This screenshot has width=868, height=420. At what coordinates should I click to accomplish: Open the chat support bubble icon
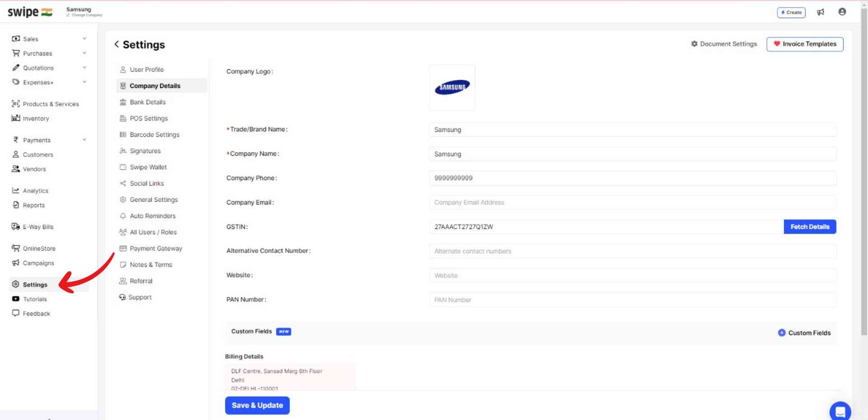(840, 411)
